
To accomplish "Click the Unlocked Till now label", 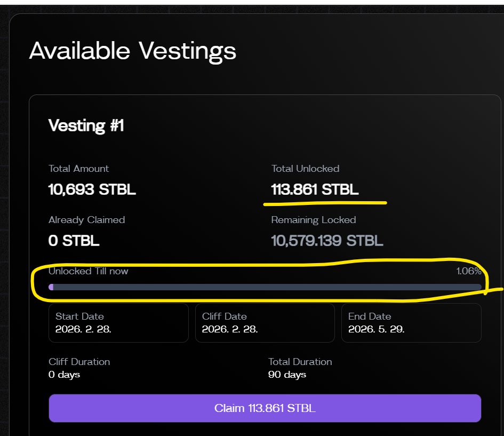I will pyautogui.click(x=89, y=271).
